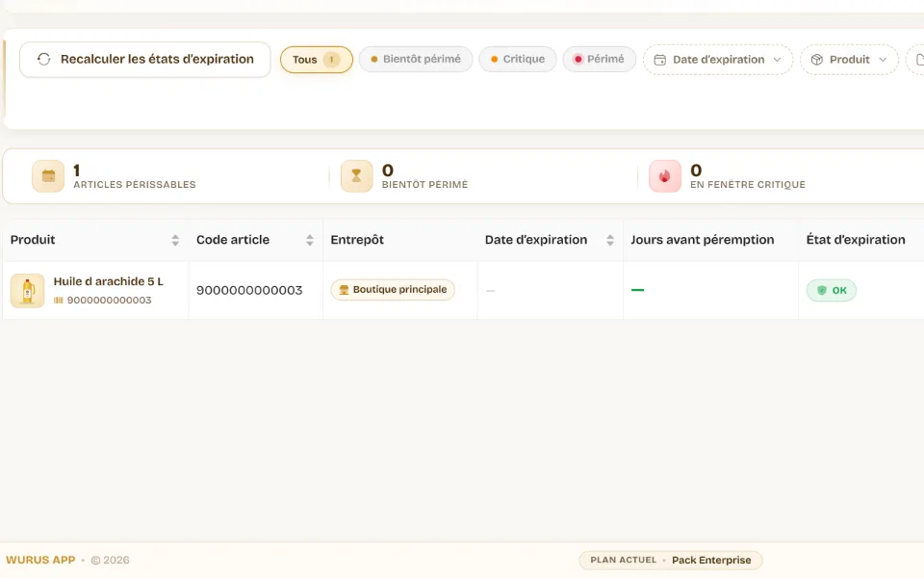Click the EN FENÊTRE CRITIQUE counter label
Viewport: 924px width, 578px height.
coord(748,185)
